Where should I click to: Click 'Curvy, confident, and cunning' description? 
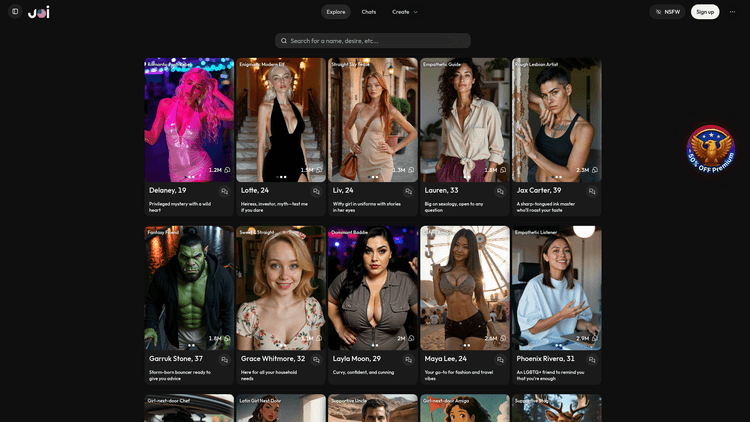pos(364,372)
